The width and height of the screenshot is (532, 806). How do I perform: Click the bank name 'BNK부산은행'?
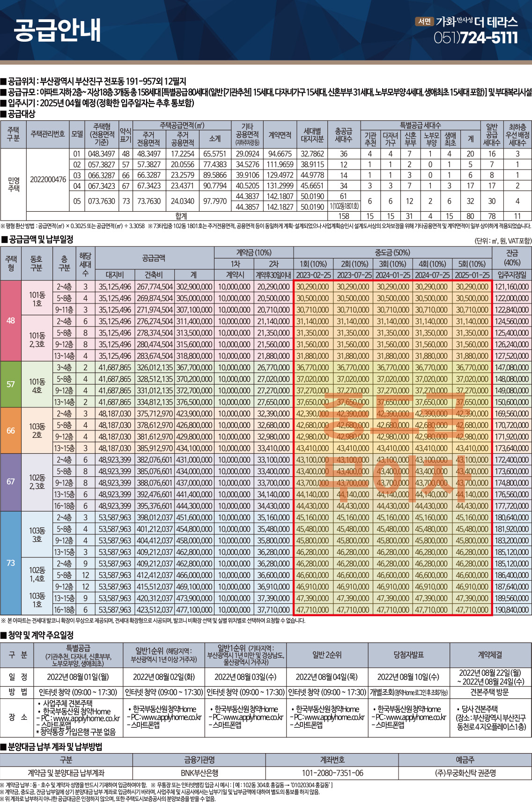(199, 773)
